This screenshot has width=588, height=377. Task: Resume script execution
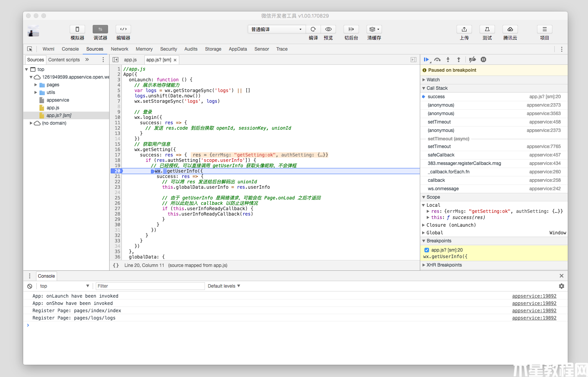427,59
